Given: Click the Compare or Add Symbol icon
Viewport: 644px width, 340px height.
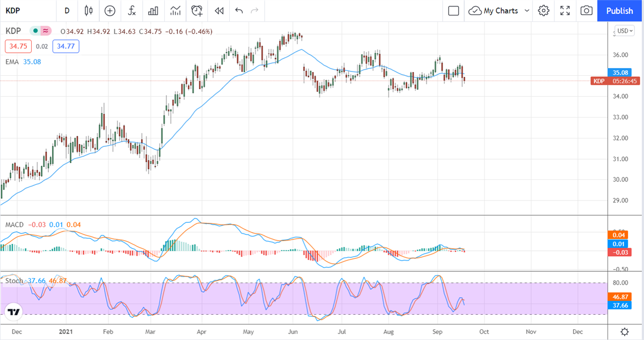Looking at the screenshot, I should click(x=110, y=11).
